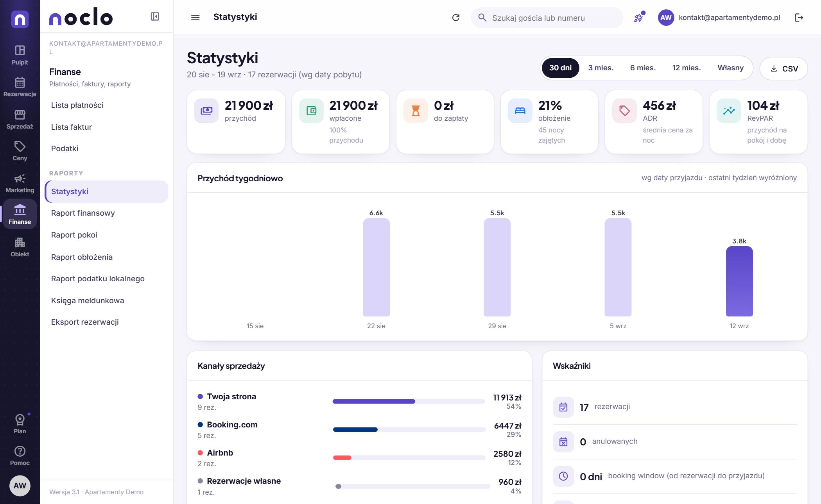Click Twoja strona progress bar

click(409, 402)
